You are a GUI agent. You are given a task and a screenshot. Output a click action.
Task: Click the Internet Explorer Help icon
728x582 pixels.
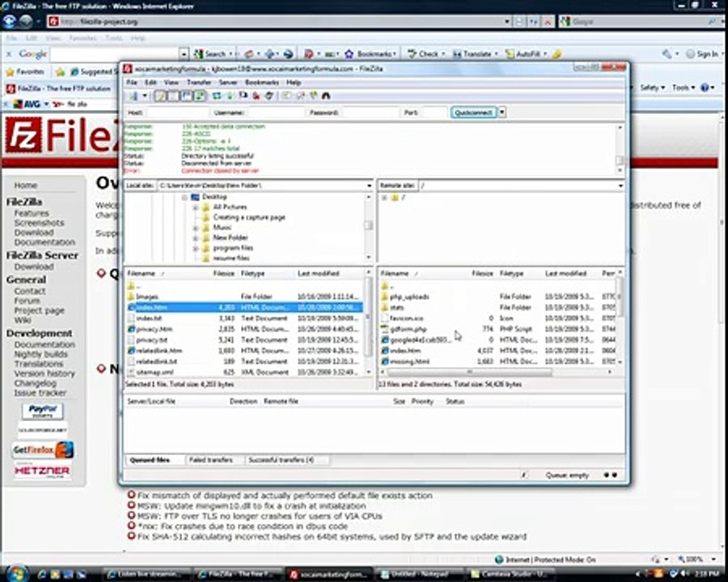pos(705,87)
